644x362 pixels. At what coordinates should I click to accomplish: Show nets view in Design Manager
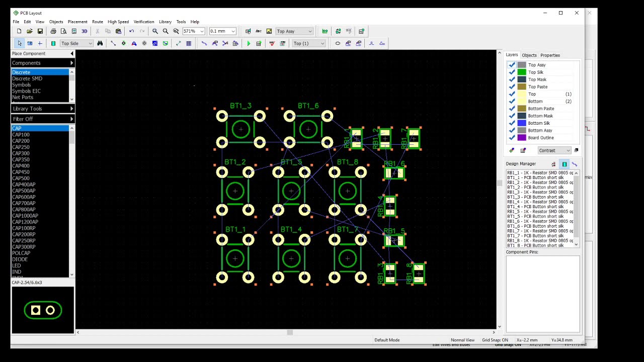tap(575, 164)
